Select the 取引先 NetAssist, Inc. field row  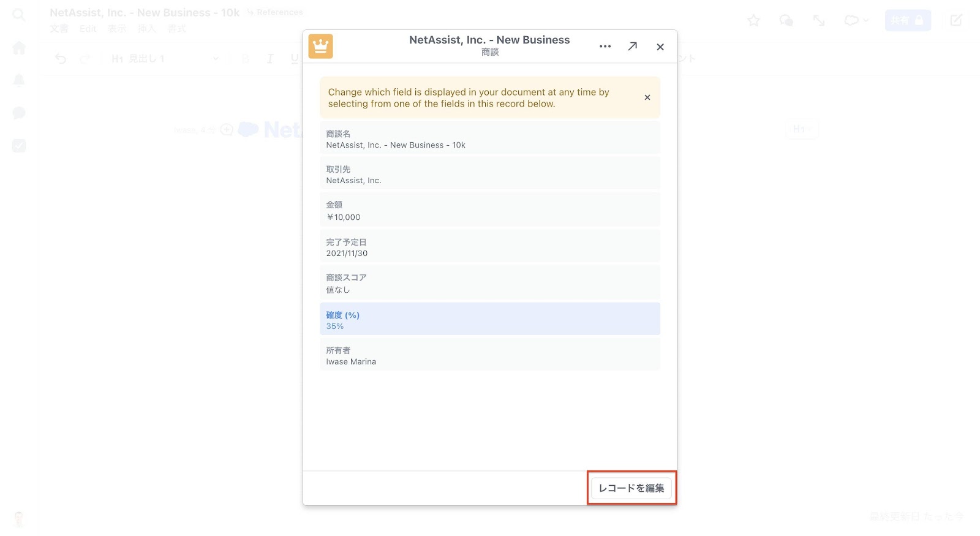point(490,175)
